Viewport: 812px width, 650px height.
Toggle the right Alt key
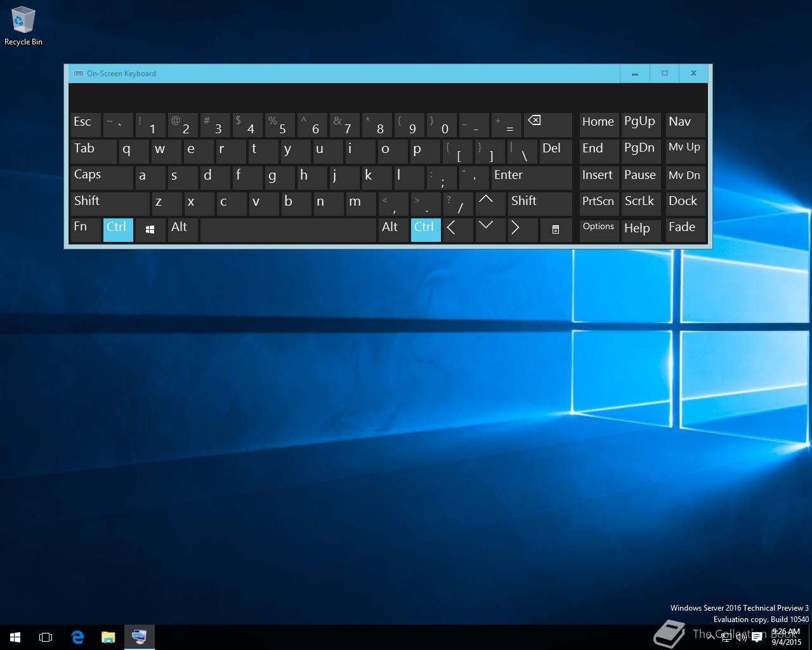[393, 230]
